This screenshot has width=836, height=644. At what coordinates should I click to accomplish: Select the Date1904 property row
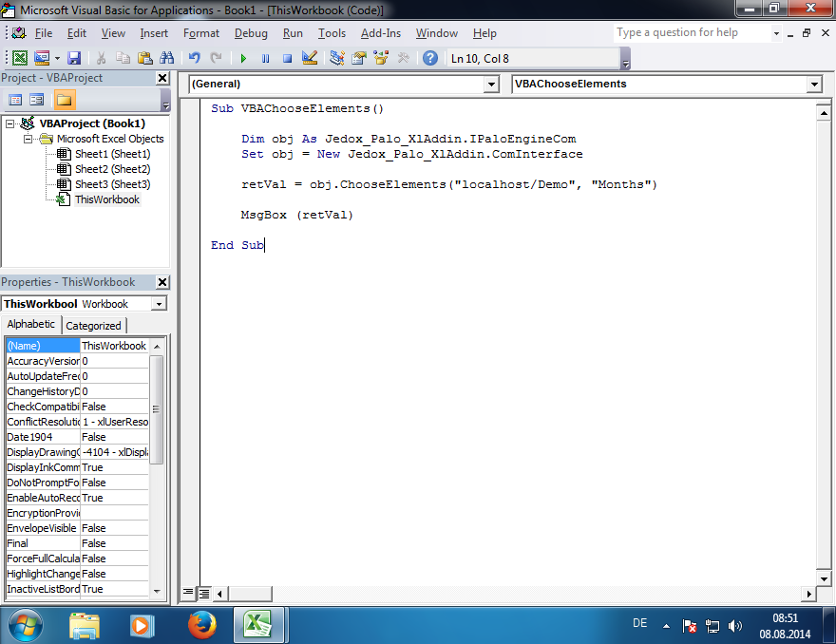[77, 437]
